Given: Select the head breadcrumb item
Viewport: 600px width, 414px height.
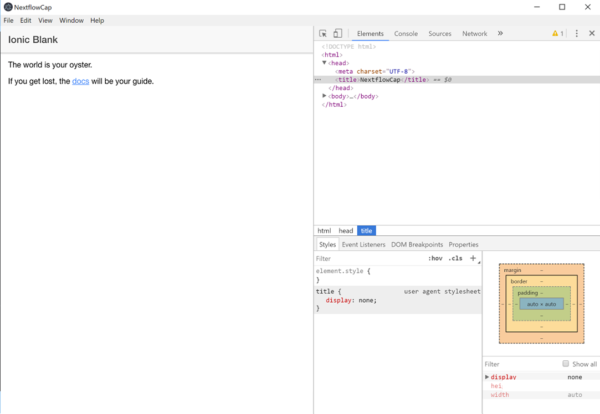Looking at the screenshot, I should [x=346, y=231].
